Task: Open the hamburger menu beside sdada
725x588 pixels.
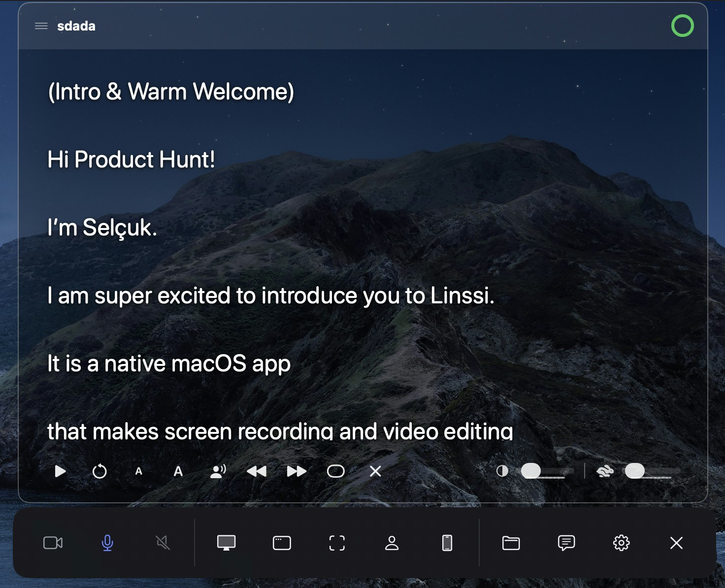Action: [x=41, y=26]
